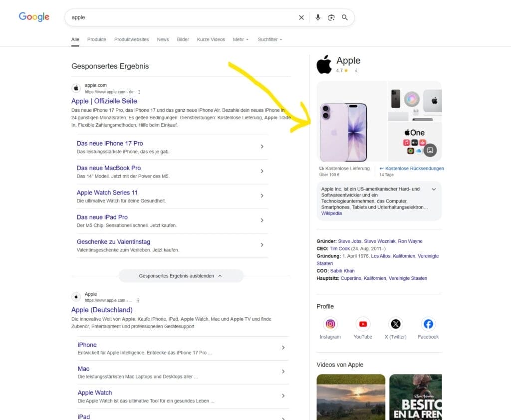Viewport: 511px width, 420px height.
Task: Click the Google logo
Action: coord(33,16)
